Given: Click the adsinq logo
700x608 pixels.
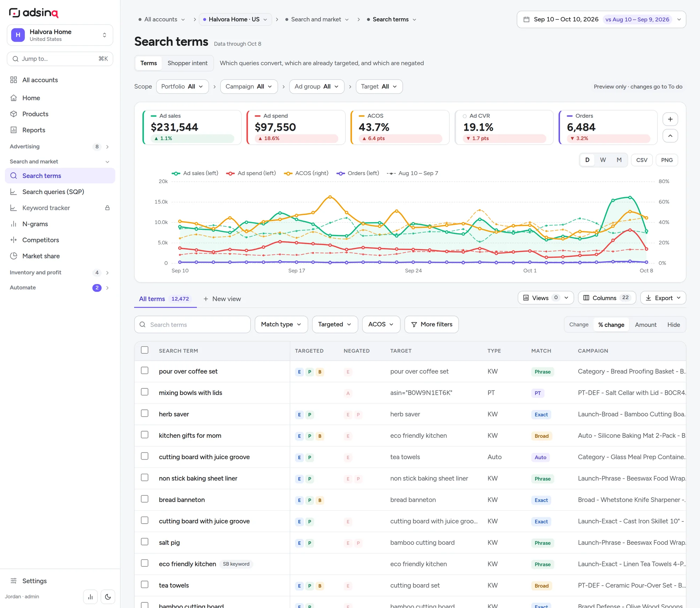Looking at the screenshot, I should click(34, 13).
